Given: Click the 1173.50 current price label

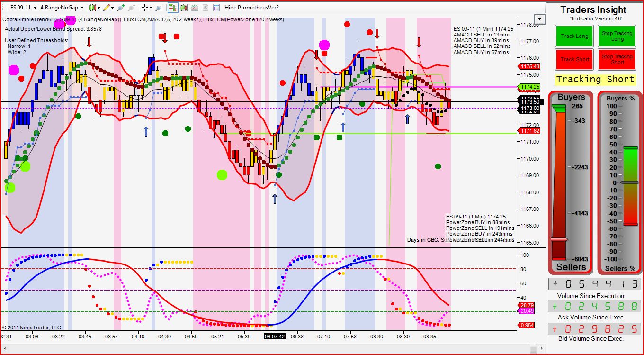Looking at the screenshot, I should tap(530, 102).
